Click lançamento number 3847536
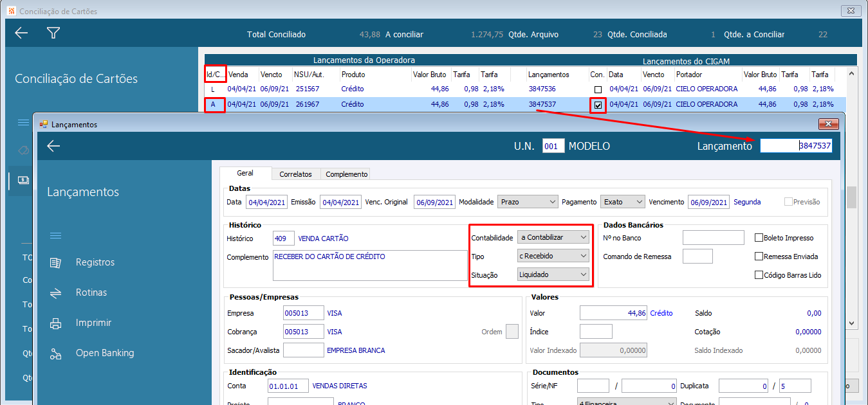868x405 pixels. point(542,89)
